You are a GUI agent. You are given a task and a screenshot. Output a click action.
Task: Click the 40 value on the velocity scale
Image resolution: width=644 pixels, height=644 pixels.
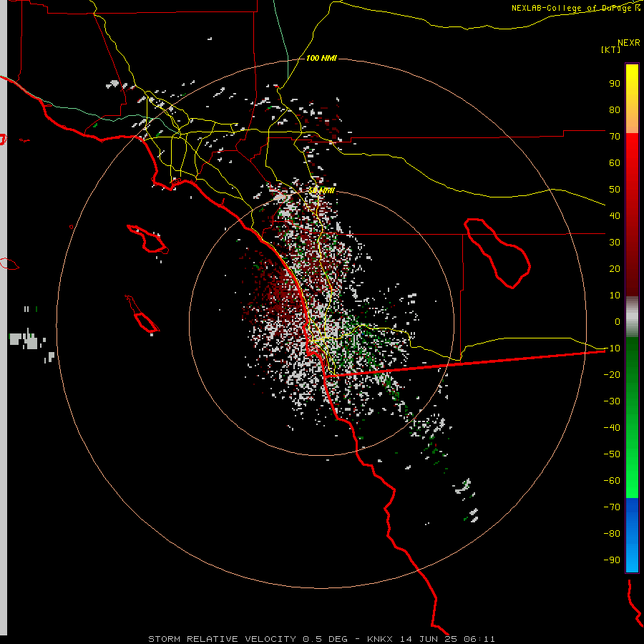pyautogui.click(x=615, y=215)
